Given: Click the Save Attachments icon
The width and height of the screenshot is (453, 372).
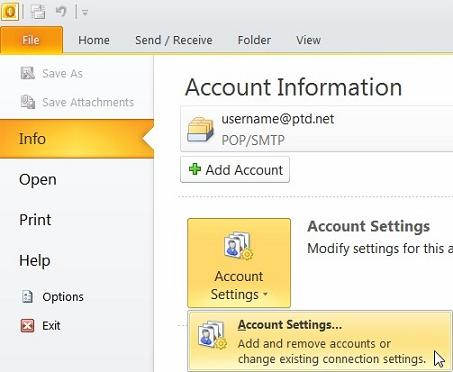Looking at the screenshot, I should coord(28,102).
